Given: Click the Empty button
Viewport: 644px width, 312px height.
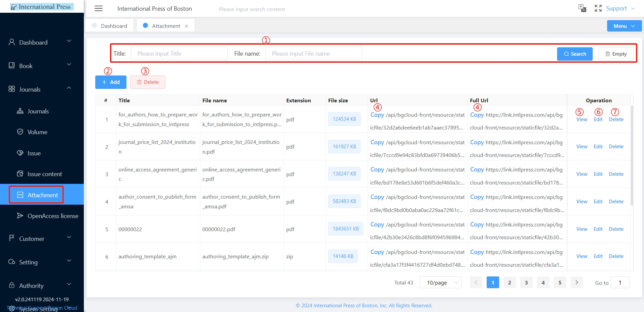Looking at the screenshot, I should tap(616, 54).
